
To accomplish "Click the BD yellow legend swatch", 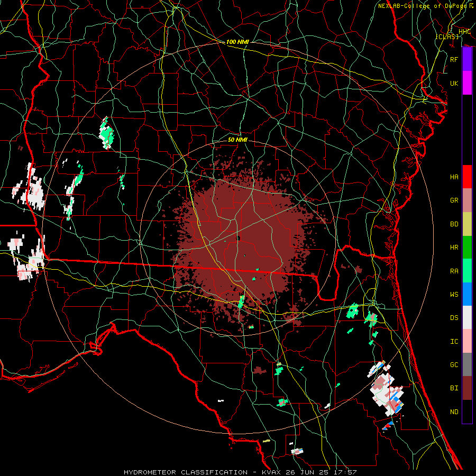I will click(x=467, y=224).
